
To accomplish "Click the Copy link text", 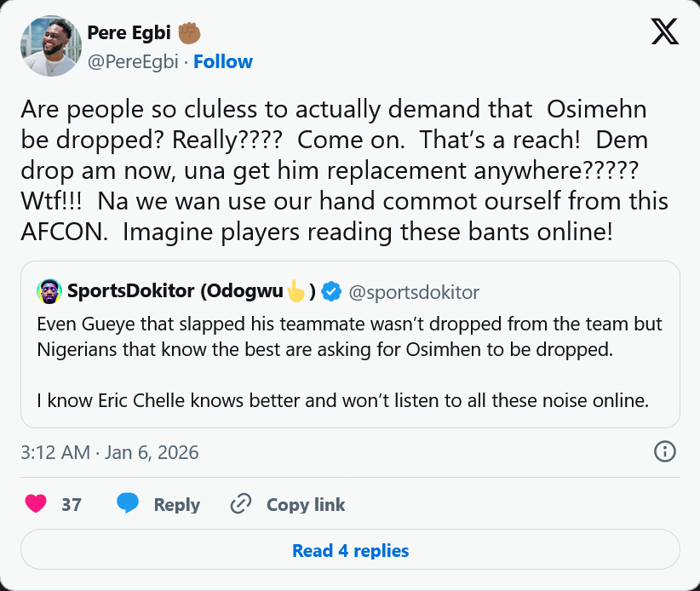I will click(306, 504).
